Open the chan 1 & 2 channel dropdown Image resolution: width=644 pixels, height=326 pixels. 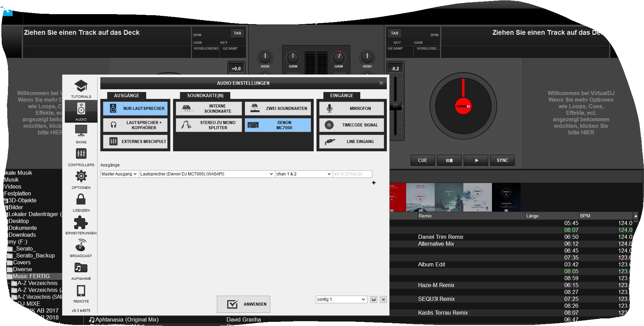(304, 174)
